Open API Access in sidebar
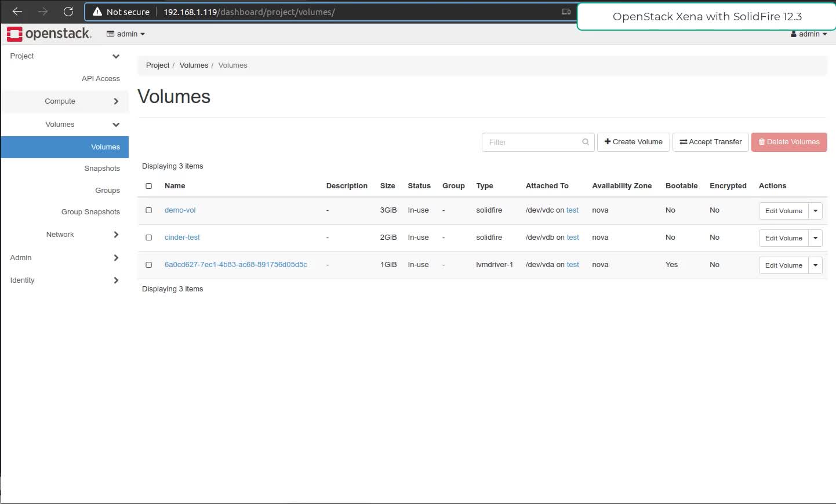Image resolution: width=836 pixels, height=504 pixels. pos(101,79)
